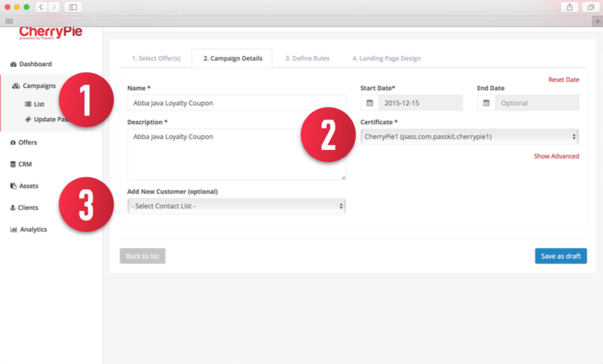Open the Define Rules tab
This screenshot has height=364, width=603.
[x=307, y=59]
